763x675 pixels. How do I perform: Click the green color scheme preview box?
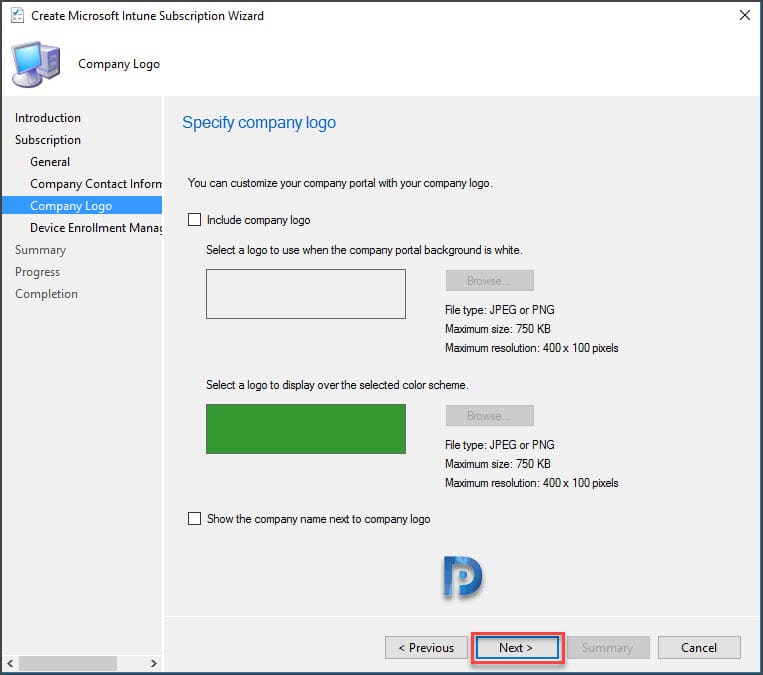(306, 429)
